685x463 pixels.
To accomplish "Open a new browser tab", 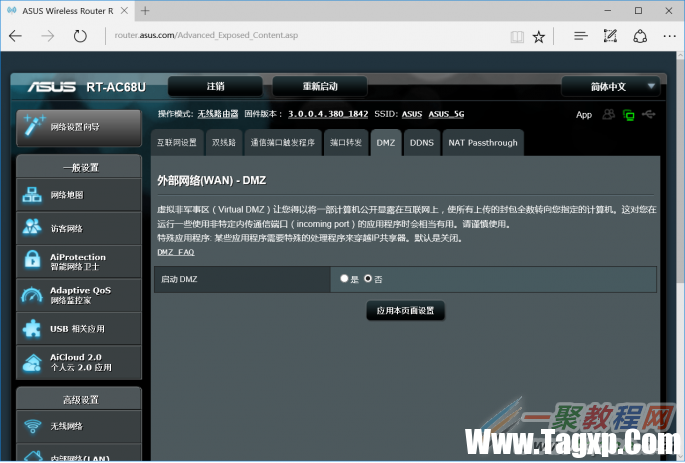I will pos(145,11).
